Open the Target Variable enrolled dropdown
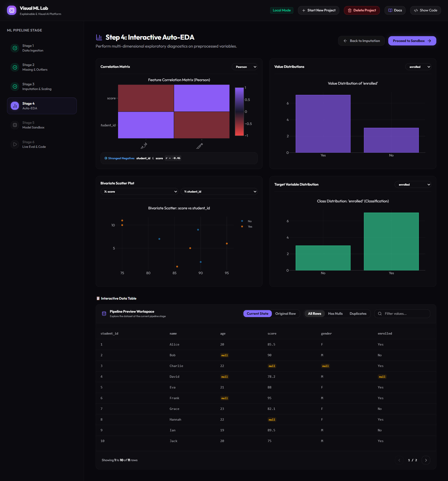The image size is (448, 481). [413, 185]
